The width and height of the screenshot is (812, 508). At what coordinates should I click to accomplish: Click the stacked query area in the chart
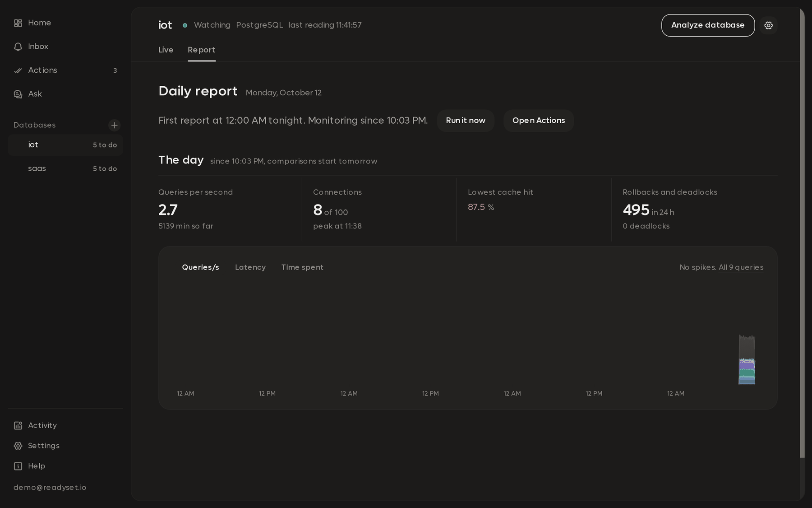point(747,360)
